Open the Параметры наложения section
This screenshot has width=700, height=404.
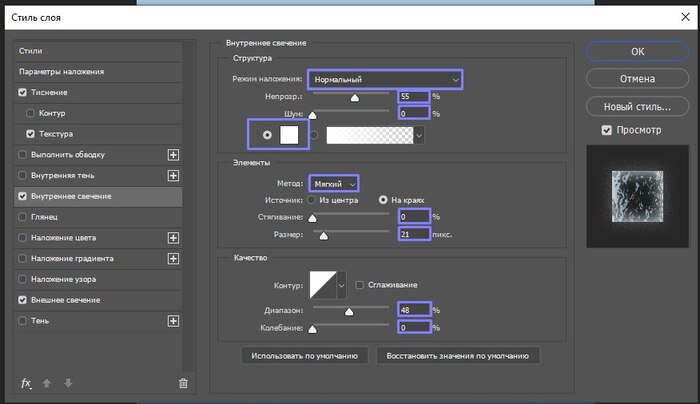pyautogui.click(x=60, y=72)
